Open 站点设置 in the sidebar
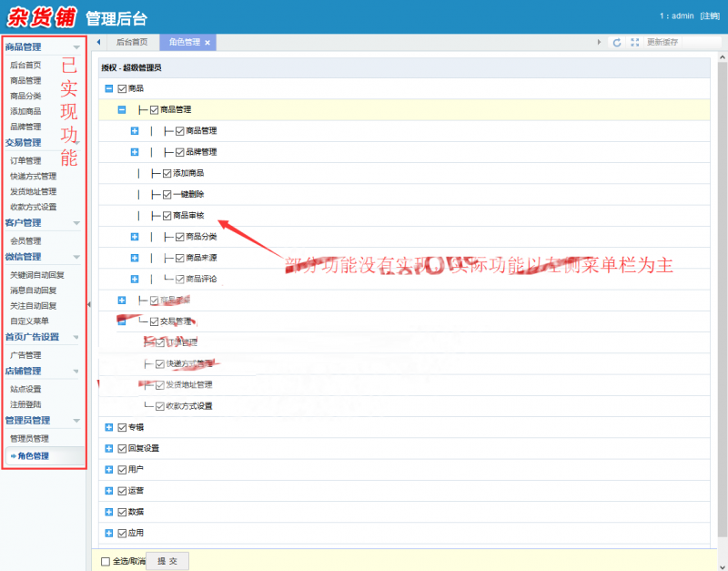The height and width of the screenshot is (571, 728). pos(25,390)
